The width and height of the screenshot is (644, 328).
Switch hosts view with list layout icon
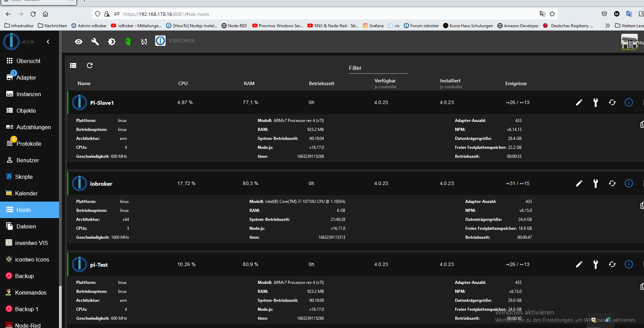pos(73,65)
